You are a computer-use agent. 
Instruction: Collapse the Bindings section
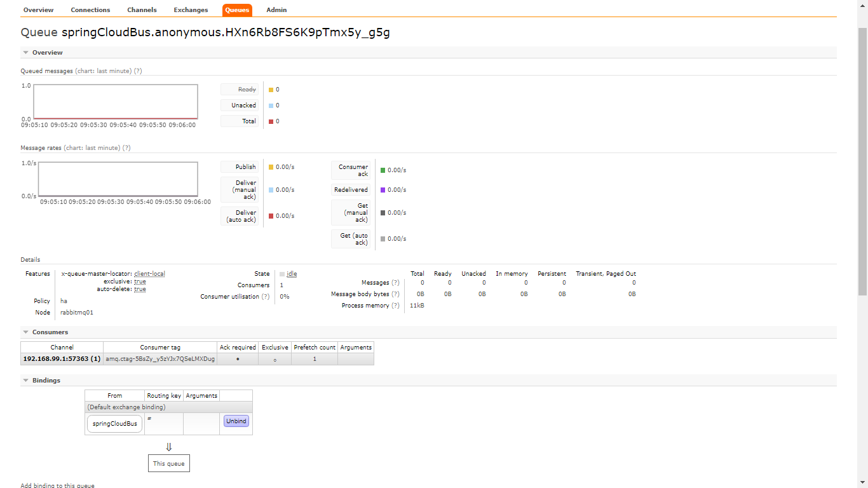[428, 381]
